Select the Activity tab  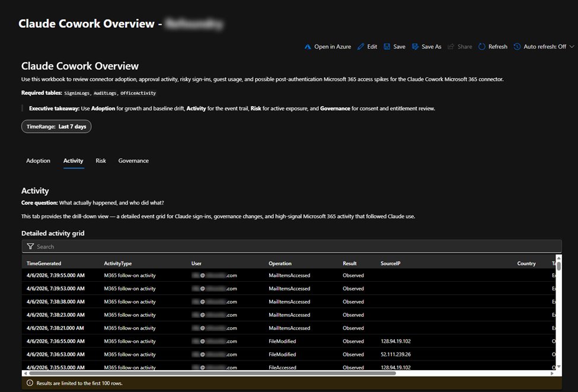[74, 161]
